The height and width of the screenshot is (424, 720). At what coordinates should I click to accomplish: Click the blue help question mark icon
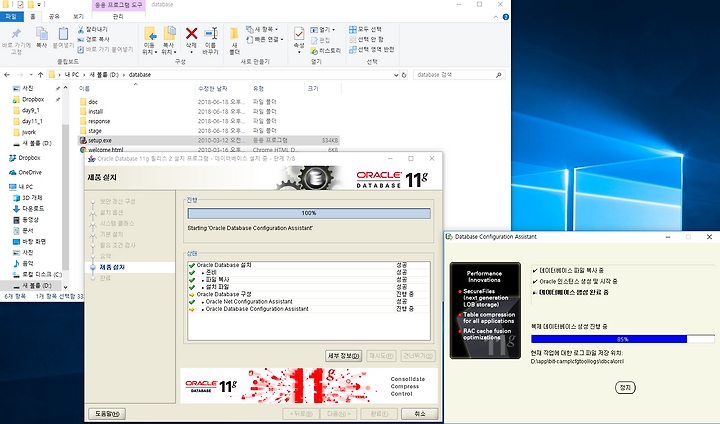pyautogui.click(x=506, y=17)
